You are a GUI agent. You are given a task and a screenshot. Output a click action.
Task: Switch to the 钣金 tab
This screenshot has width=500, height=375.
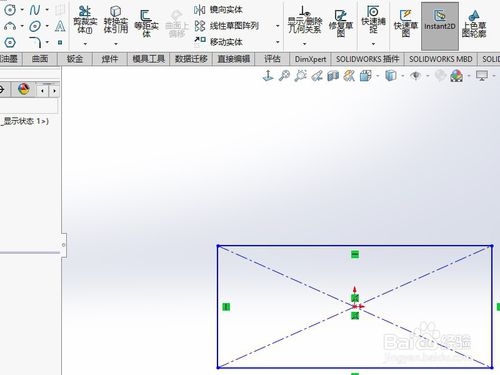click(x=75, y=59)
